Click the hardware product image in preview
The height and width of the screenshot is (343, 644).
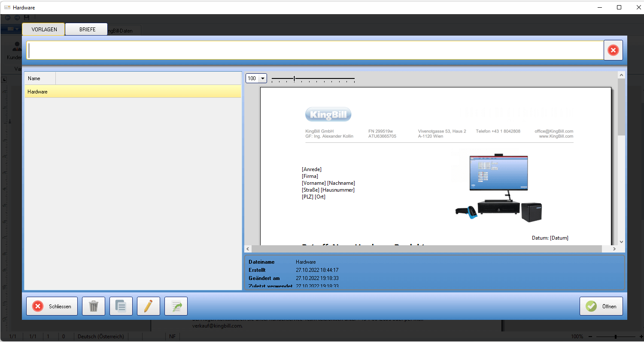pyautogui.click(x=498, y=187)
